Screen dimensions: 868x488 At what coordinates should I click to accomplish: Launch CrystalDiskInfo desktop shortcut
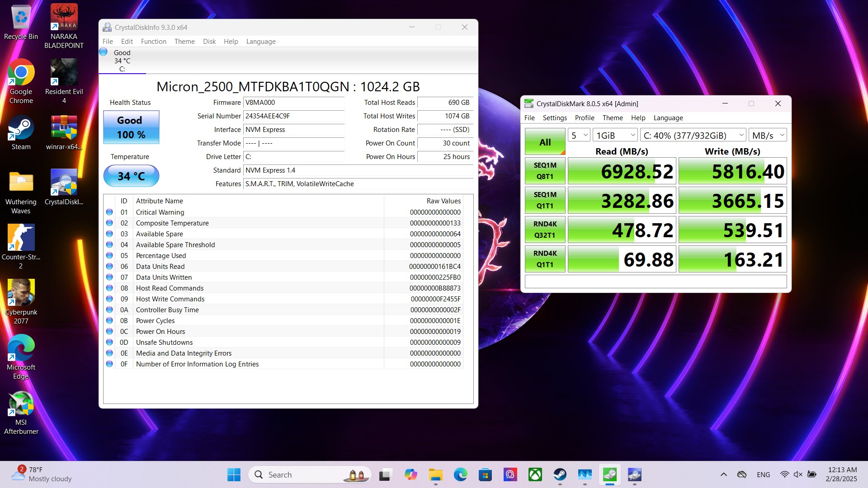pos(64,188)
